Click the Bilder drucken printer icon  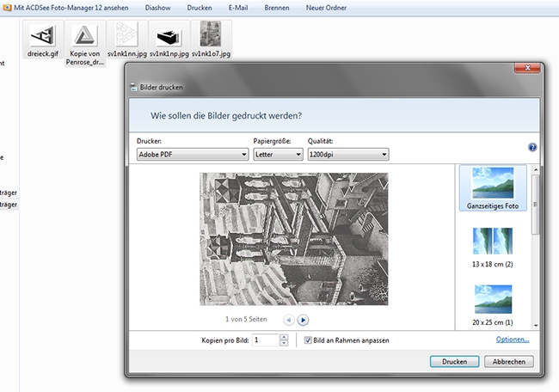point(133,87)
